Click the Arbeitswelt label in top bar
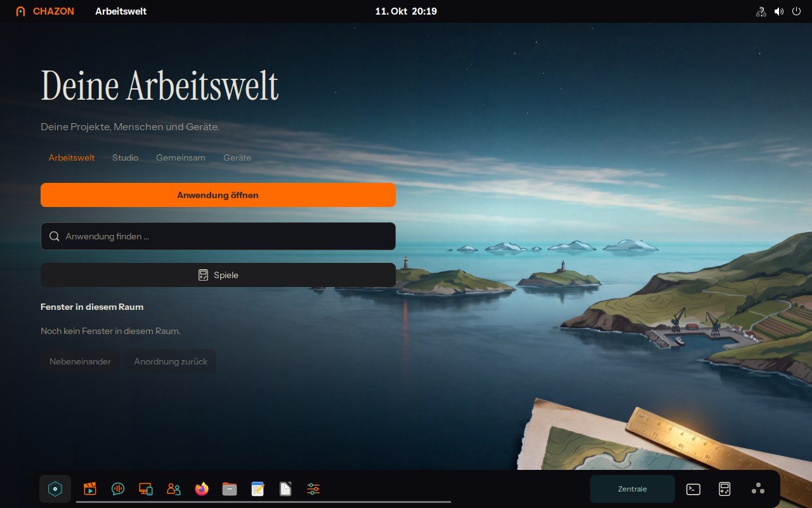The height and width of the screenshot is (508, 812). pos(121,11)
